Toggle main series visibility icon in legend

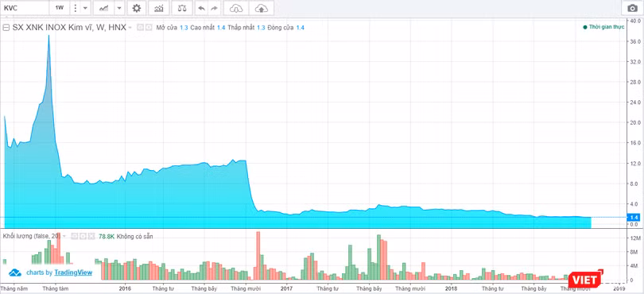(x=140, y=28)
